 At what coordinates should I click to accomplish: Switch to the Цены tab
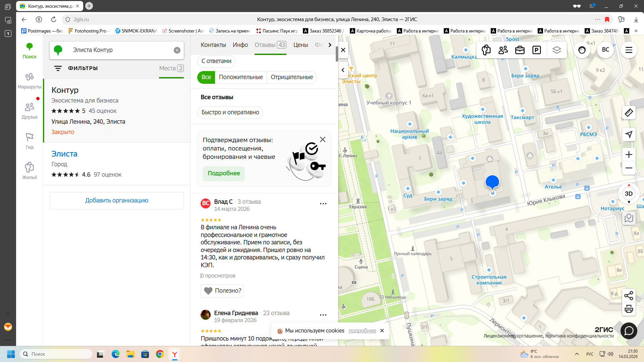coord(301,45)
